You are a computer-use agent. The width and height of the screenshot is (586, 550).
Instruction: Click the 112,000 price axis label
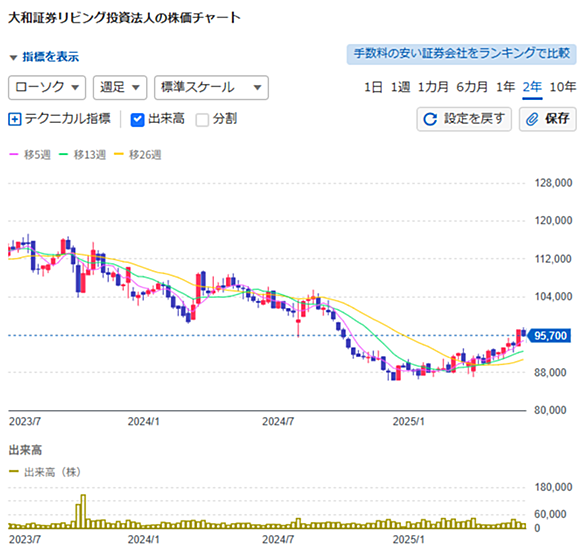[553, 259]
